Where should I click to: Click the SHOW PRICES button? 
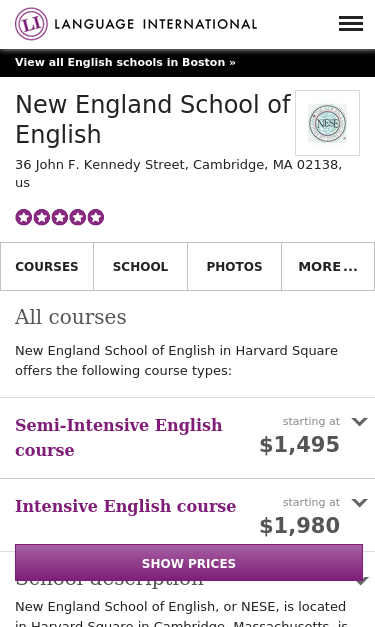tap(189, 563)
